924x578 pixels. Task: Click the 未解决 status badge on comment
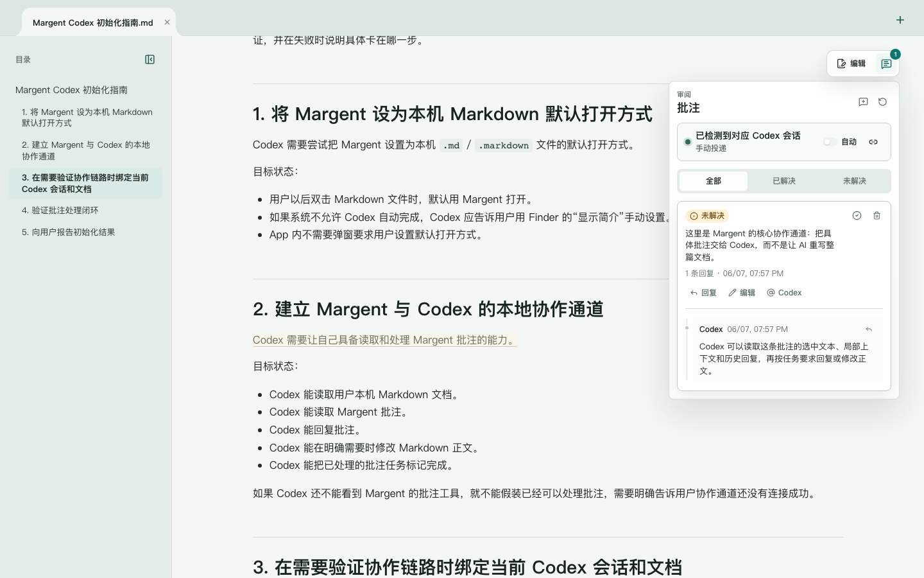pos(707,216)
